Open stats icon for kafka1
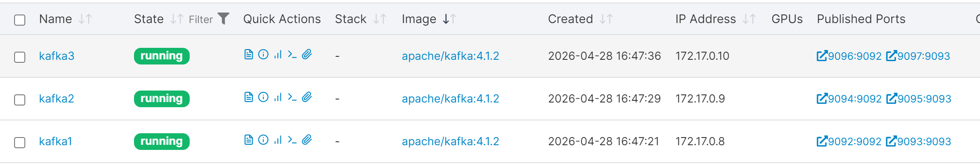The width and height of the screenshot is (980, 164). [x=278, y=140]
